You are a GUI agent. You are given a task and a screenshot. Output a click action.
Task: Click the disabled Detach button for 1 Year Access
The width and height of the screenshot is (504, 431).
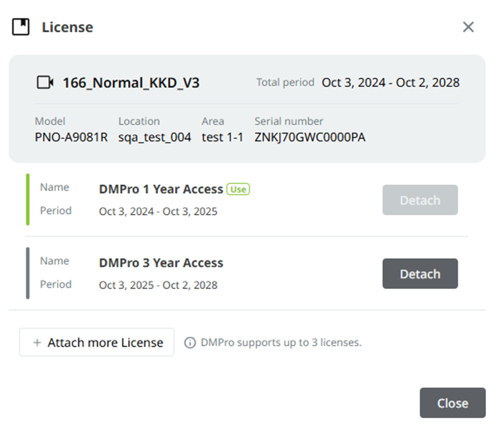420,200
